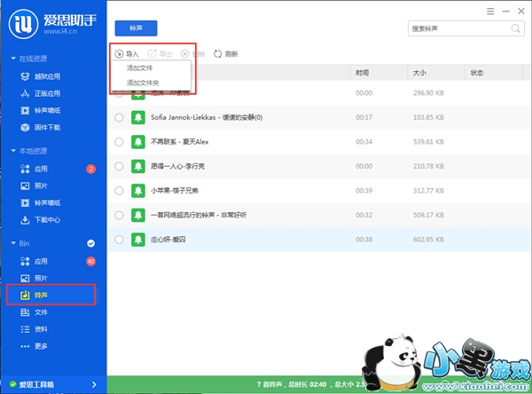Screen dimensions: 532x394
Task: Expand 爱思工具箱 with the arrow
Action: tap(94, 384)
